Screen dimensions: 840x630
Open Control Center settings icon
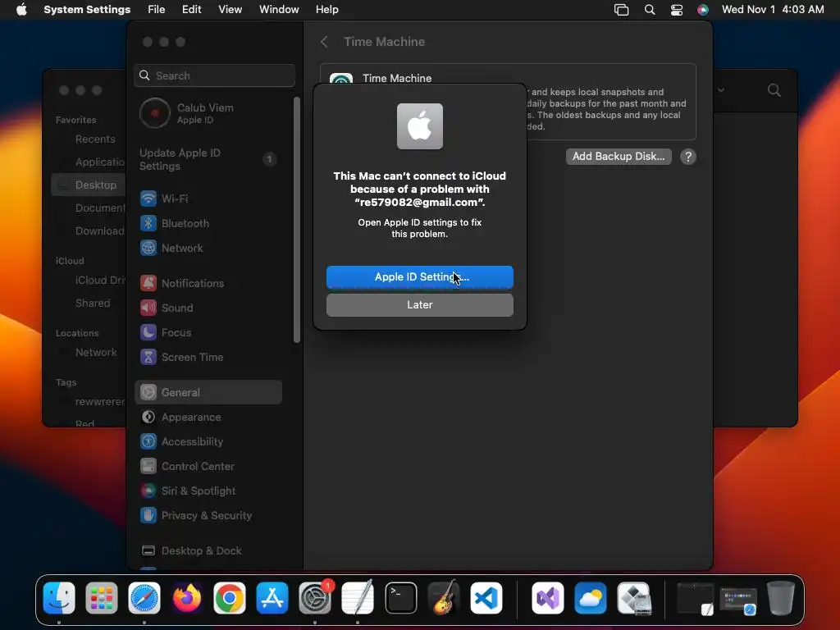tap(148, 466)
